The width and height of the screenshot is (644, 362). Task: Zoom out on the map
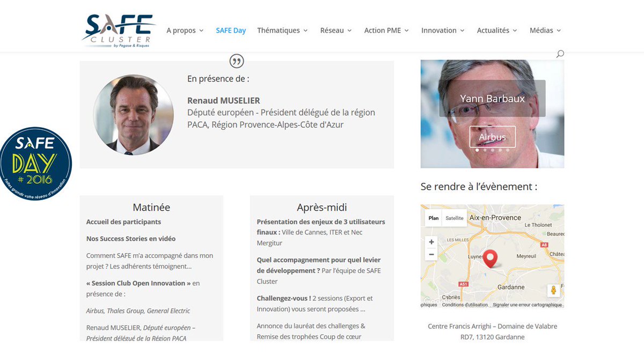click(x=431, y=254)
